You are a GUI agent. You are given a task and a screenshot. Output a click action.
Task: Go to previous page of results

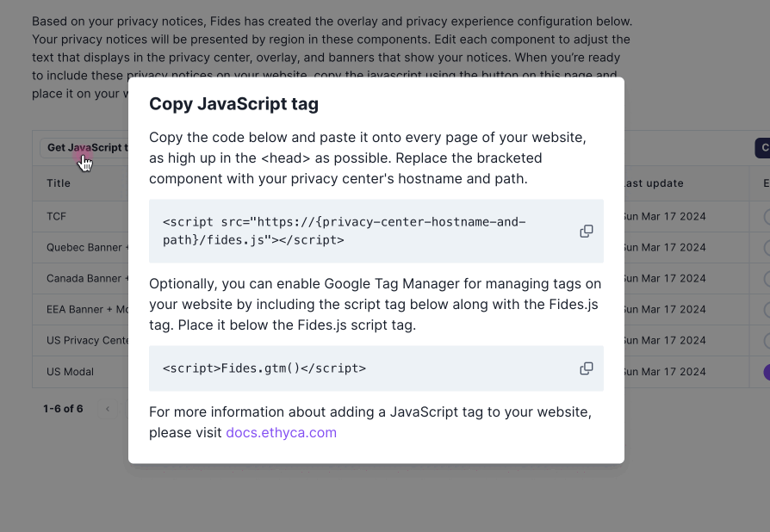108,409
